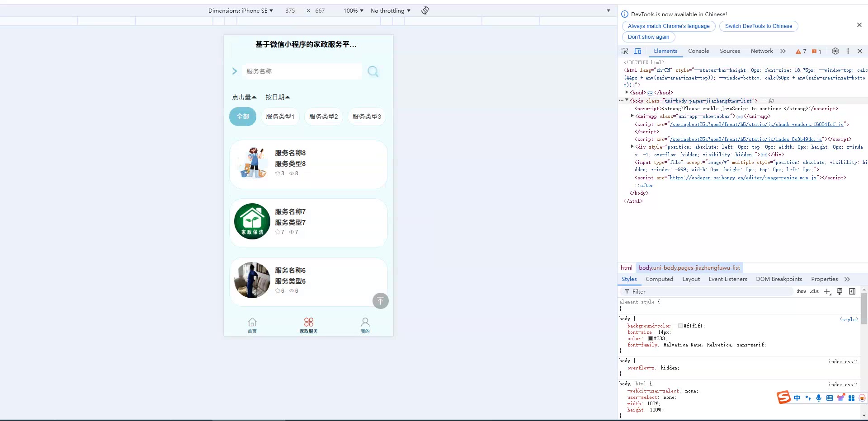Open the Event Listeners tab
This screenshot has width=868, height=421.
728,279
